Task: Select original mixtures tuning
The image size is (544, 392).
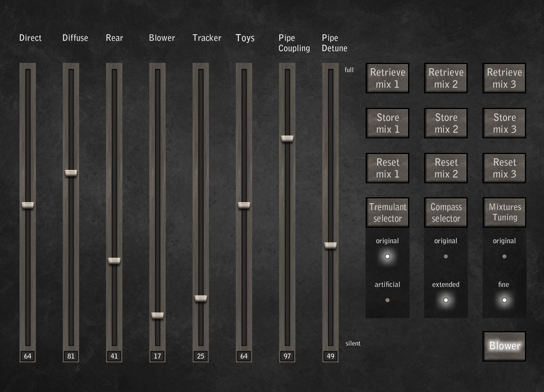Action: tap(504, 257)
